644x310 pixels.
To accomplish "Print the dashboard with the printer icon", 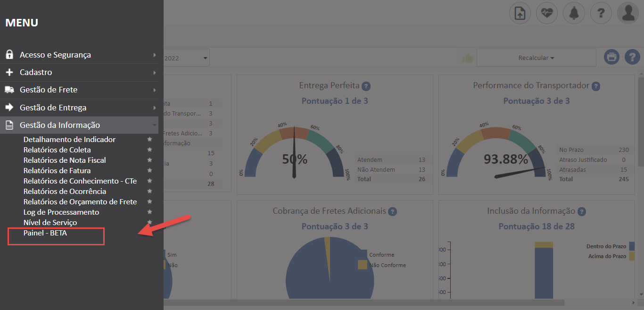I will (x=611, y=57).
